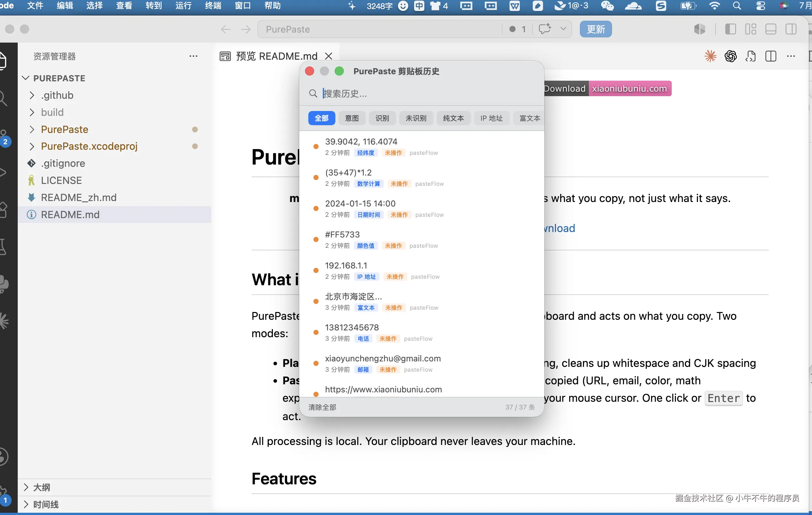The image size is (812, 515).
Task: Select the 纯文本 filter chip
Action: (453, 118)
